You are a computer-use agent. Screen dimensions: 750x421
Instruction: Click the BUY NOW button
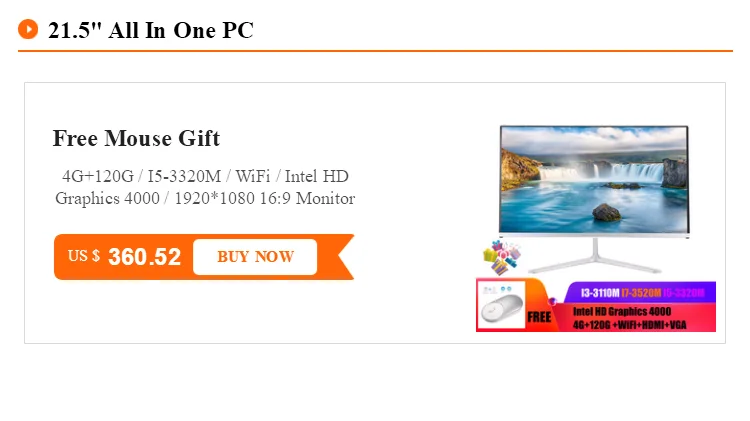click(255, 257)
